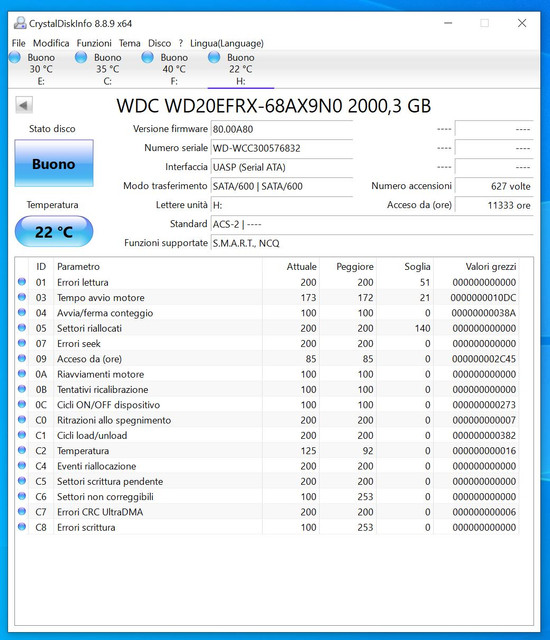Screen dimensions: 550x640
Task: Click raw value 0000000010DC
Action: pyautogui.click(x=483, y=298)
